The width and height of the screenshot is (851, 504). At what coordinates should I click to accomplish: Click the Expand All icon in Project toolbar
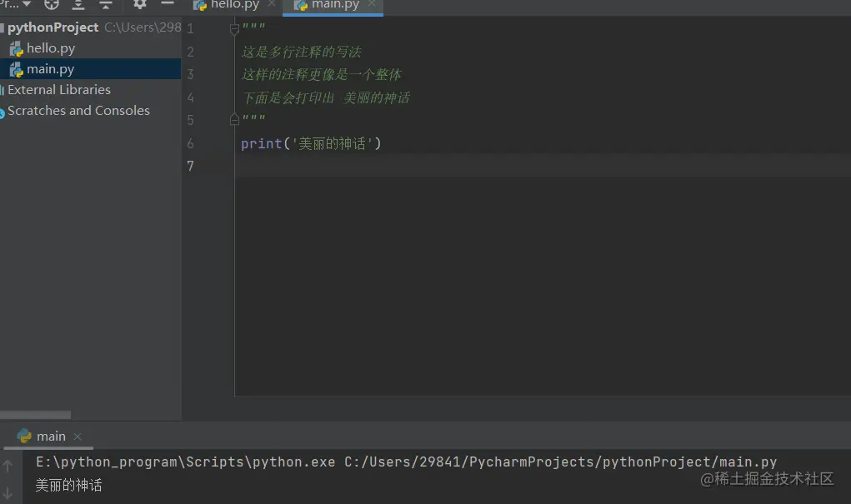[78, 5]
